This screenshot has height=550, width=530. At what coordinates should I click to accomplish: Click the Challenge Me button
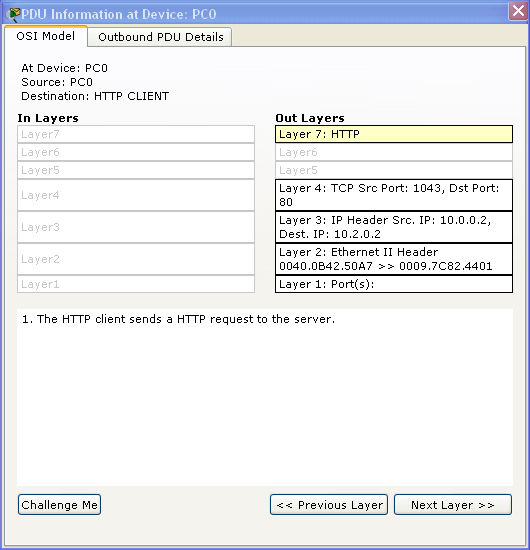point(59,505)
